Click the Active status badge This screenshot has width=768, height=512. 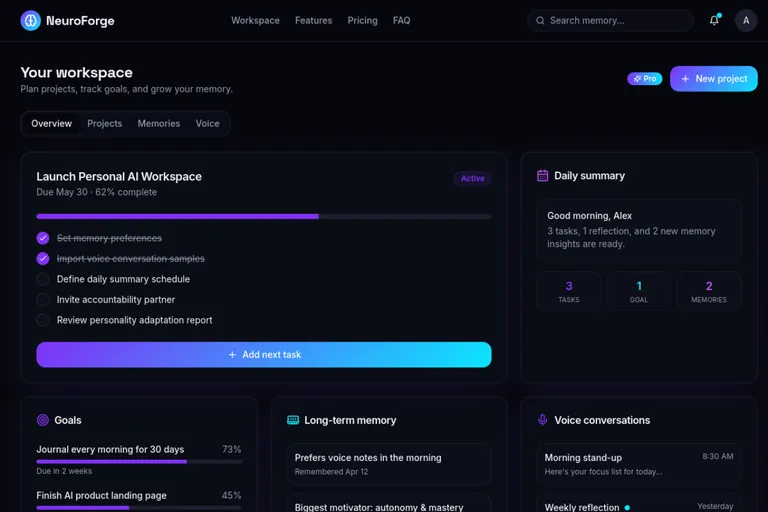pos(472,178)
